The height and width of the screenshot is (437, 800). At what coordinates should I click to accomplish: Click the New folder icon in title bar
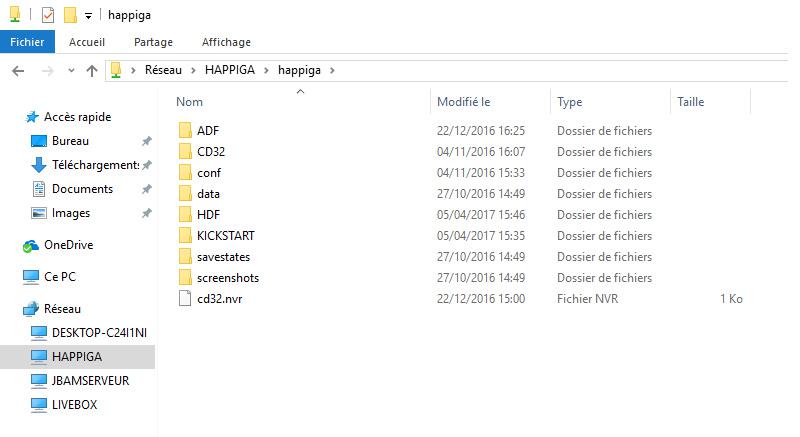(70, 15)
